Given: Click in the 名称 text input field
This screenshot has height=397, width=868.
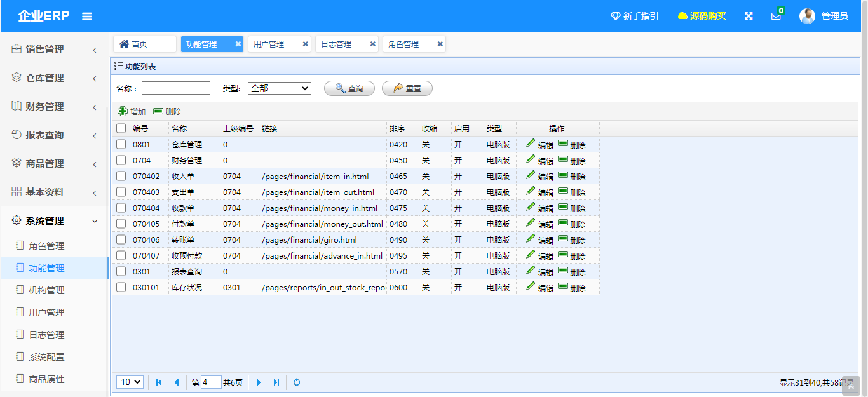Looking at the screenshot, I should click(175, 88).
